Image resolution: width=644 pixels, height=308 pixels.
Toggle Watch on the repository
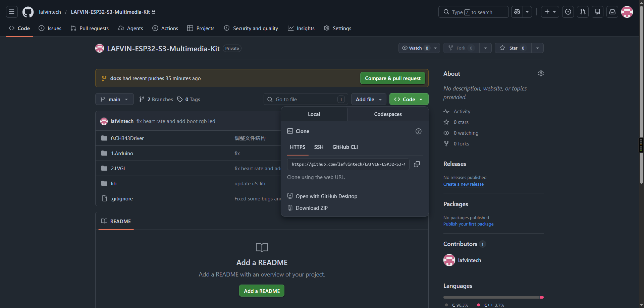(415, 48)
